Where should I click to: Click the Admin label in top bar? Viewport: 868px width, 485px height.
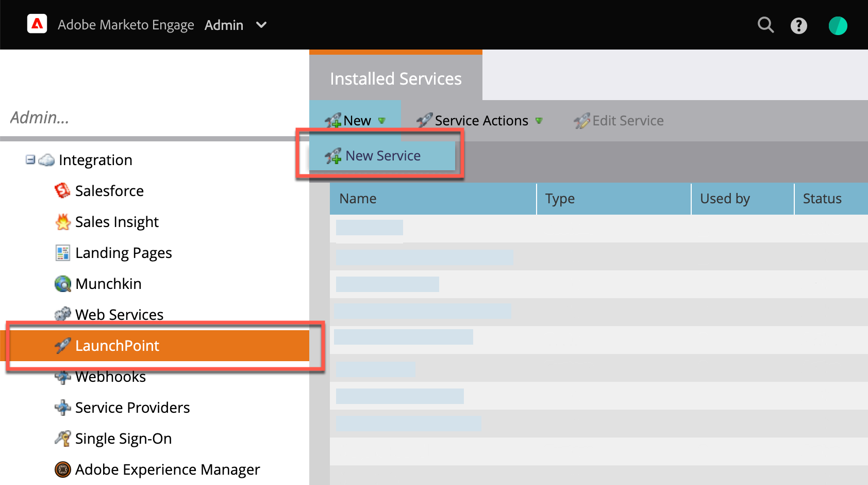click(224, 25)
